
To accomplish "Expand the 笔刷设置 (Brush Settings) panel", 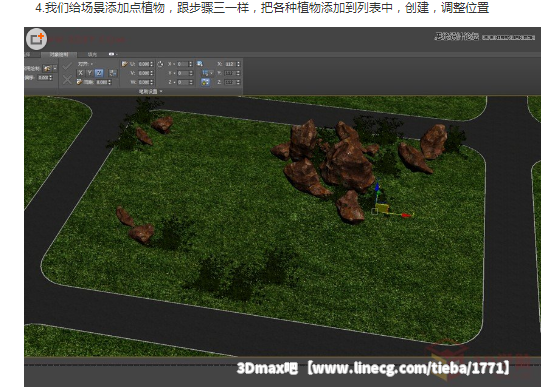I will (x=150, y=91).
